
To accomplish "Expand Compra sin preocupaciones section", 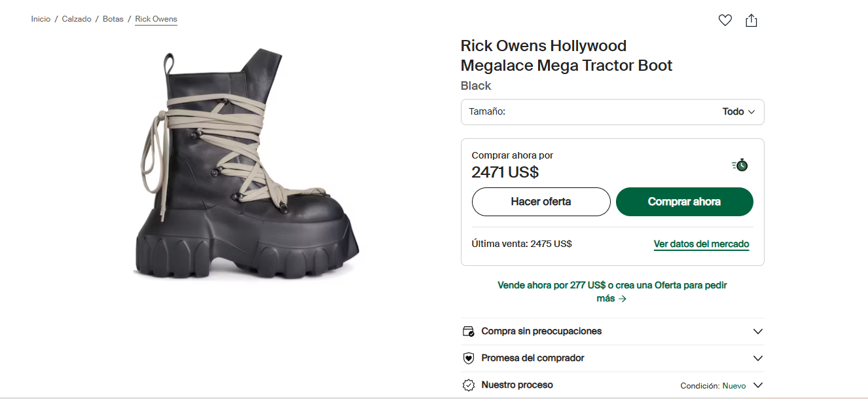I will pos(757,332).
